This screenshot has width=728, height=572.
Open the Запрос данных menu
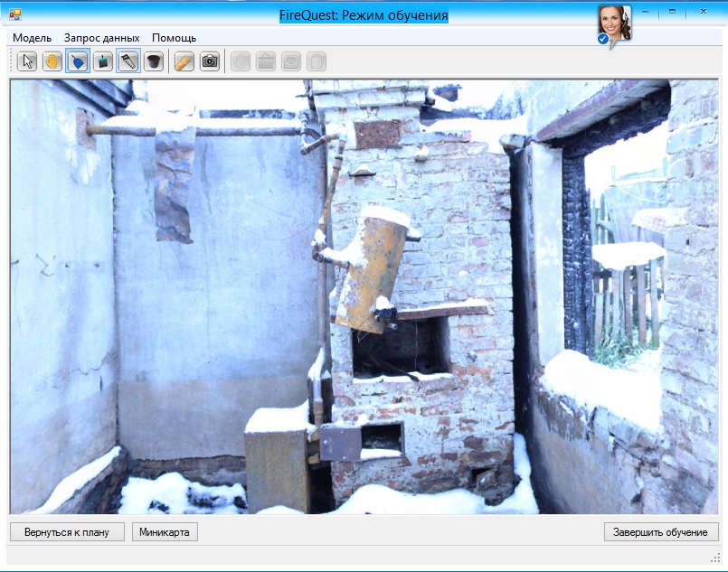coord(101,38)
